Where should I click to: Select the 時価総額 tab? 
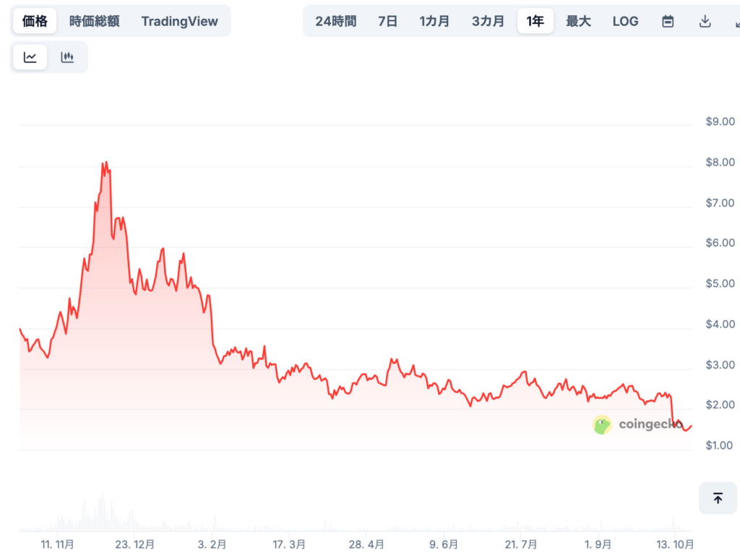(94, 21)
